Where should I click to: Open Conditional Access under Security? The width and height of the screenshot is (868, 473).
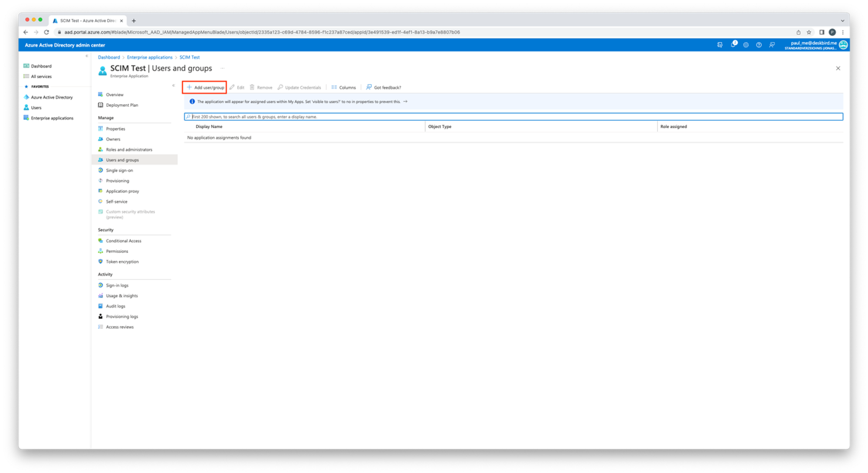point(123,241)
